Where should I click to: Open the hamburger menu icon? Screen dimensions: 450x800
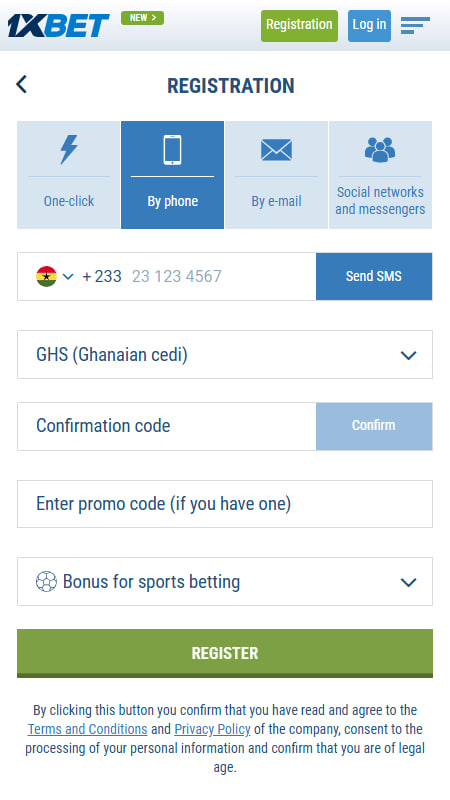415,26
